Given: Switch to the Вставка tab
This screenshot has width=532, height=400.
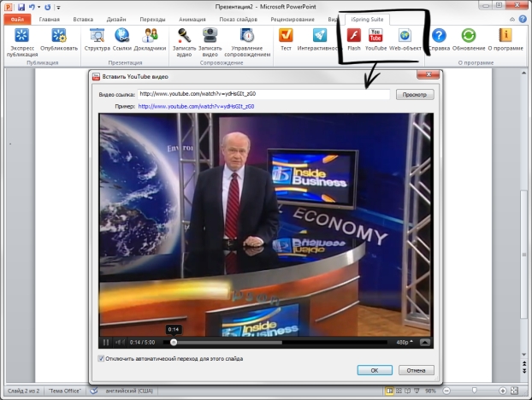Looking at the screenshot, I should 83,20.
